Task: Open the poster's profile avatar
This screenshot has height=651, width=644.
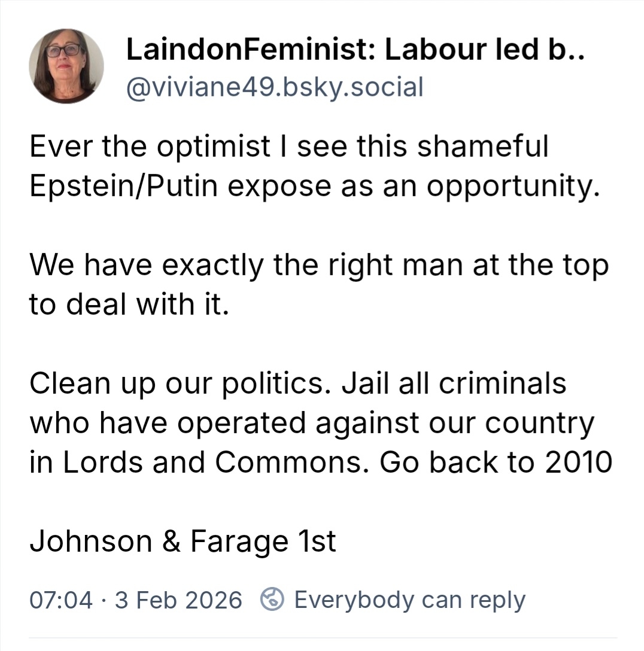Action: (x=66, y=66)
